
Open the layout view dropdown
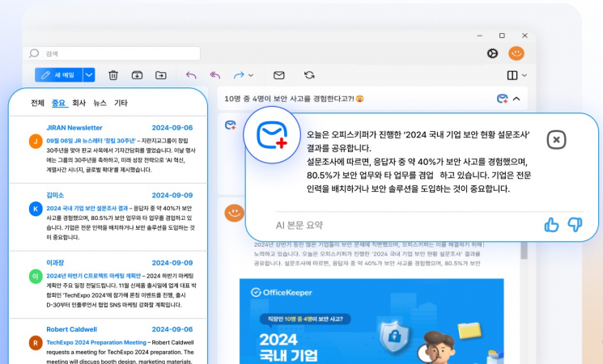(x=515, y=75)
